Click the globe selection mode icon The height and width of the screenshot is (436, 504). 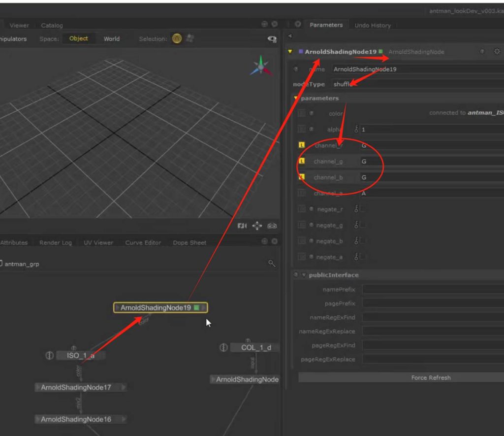click(177, 39)
